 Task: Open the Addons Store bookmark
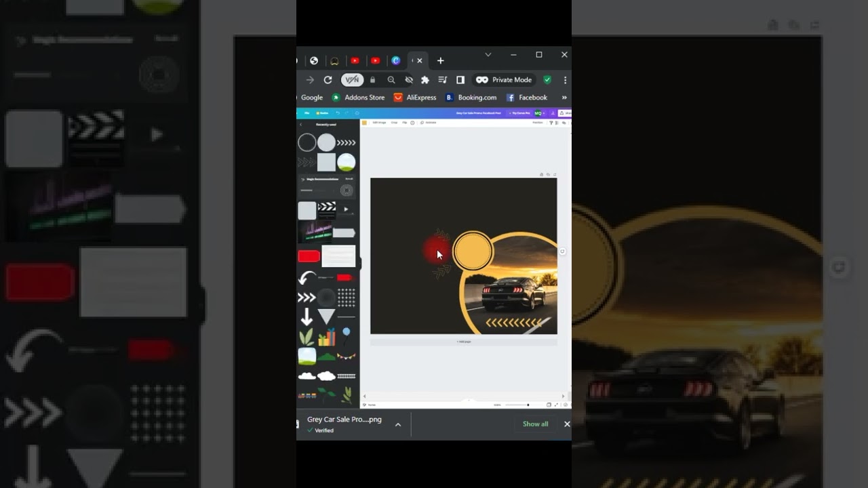[358, 98]
